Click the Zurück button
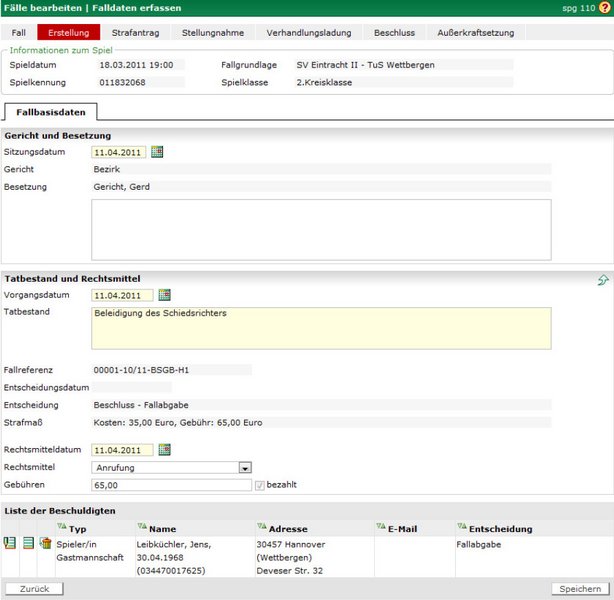The height and width of the screenshot is (600, 614). tap(34, 589)
